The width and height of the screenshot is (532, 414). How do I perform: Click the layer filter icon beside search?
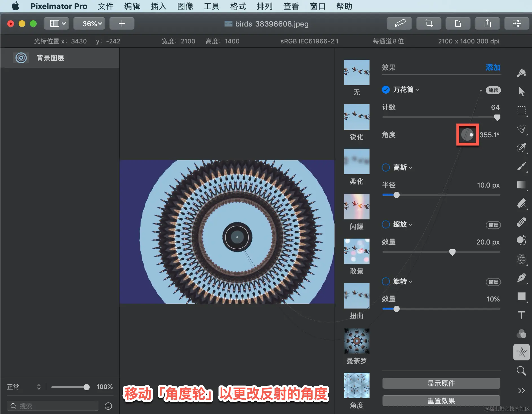pyautogui.click(x=108, y=406)
